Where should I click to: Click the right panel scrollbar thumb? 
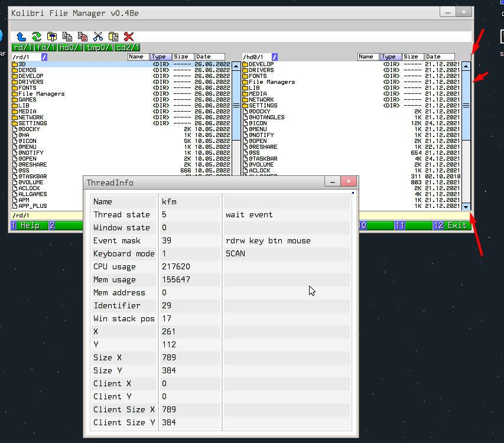coord(466,105)
